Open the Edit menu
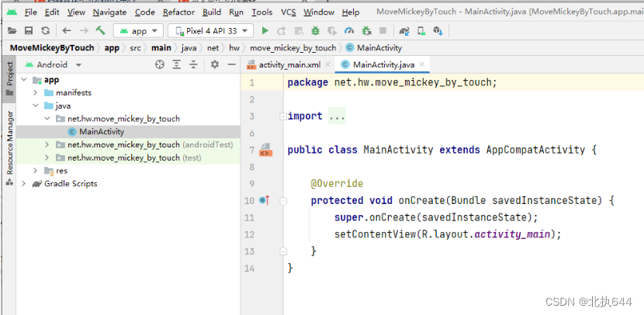The image size is (644, 315). point(52,12)
